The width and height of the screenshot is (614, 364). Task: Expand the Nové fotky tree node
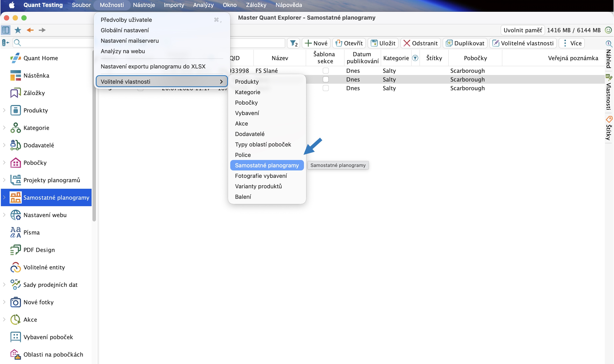click(4, 302)
